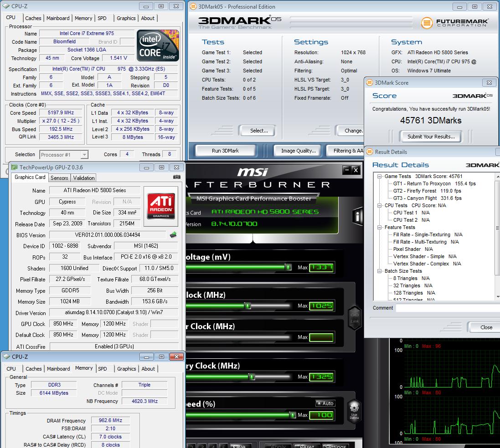Screen dimensions: 500x448
Task: Select GT2 - Firefly Forest result
Action: click(x=427, y=191)
